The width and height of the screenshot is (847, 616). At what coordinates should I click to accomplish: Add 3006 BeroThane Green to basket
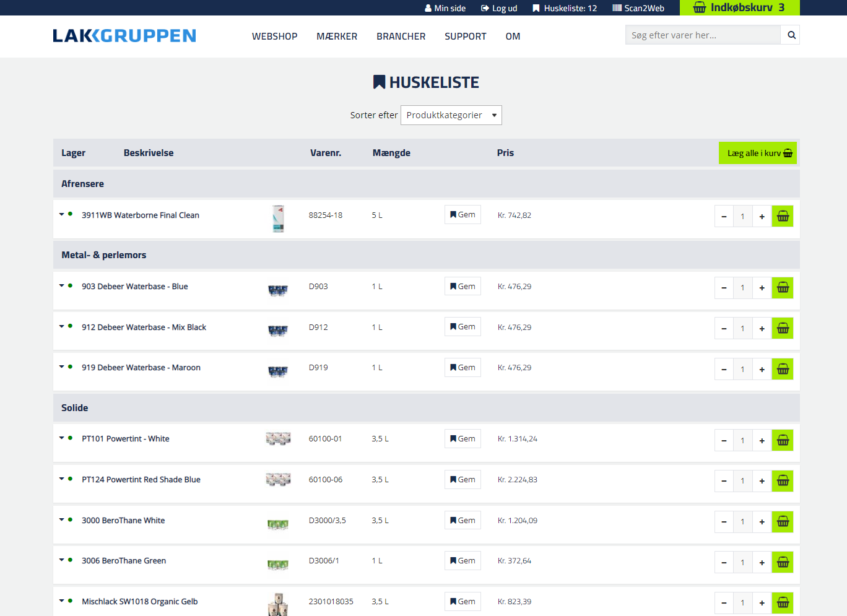[783, 562]
